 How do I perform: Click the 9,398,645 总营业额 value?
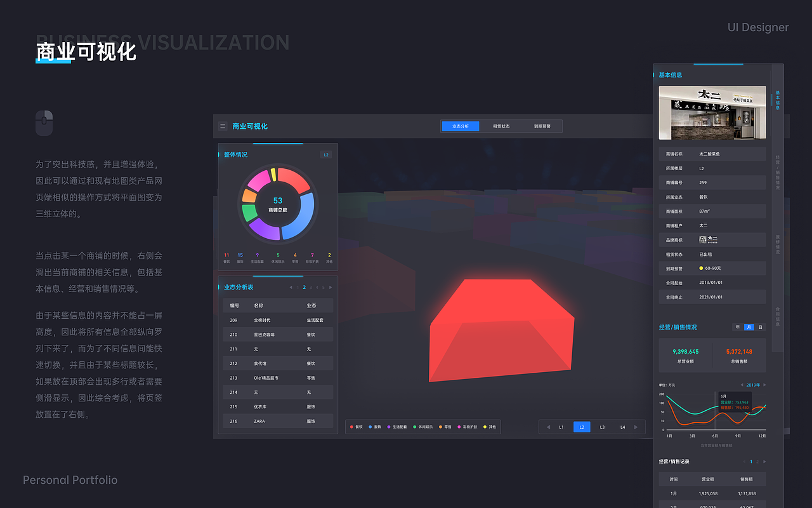(686, 351)
